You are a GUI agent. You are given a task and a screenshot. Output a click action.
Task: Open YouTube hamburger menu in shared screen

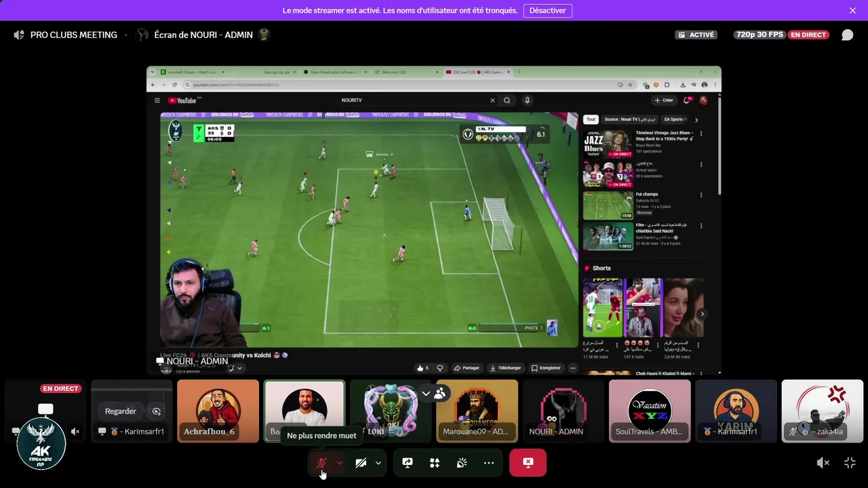pyautogui.click(x=157, y=100)
